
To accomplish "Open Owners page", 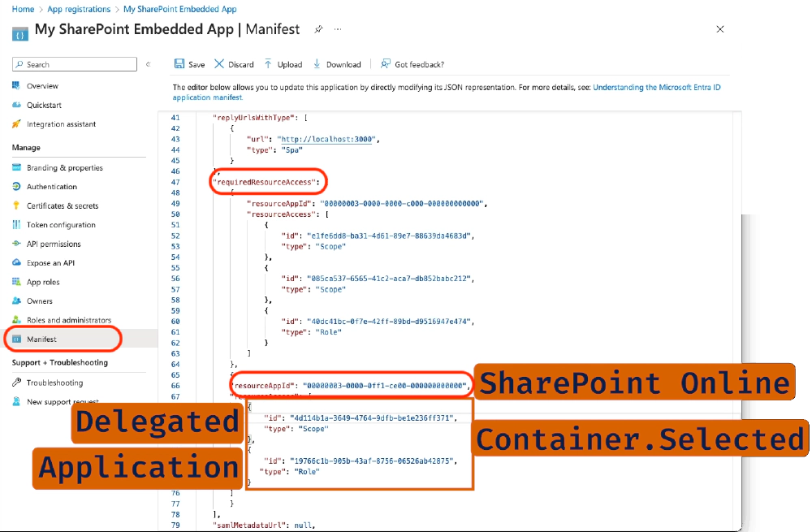I will point(39,301).
